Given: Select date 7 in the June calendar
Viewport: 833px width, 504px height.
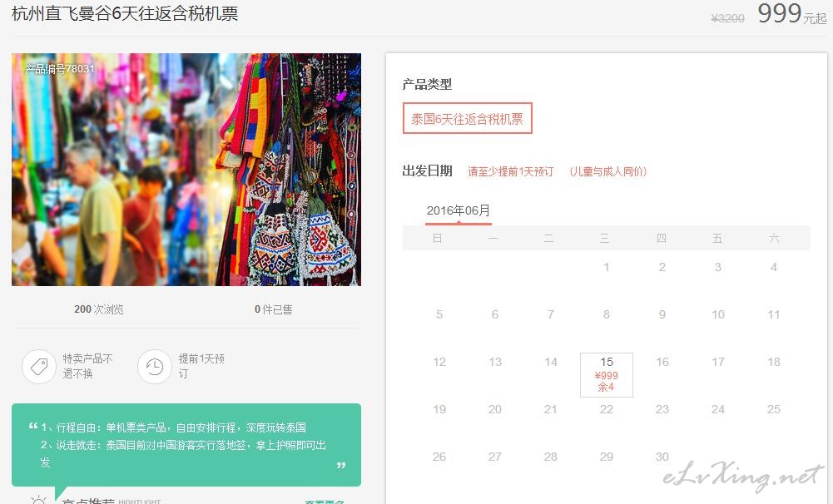Looking at the screenshot, I should tap(551, 314).
